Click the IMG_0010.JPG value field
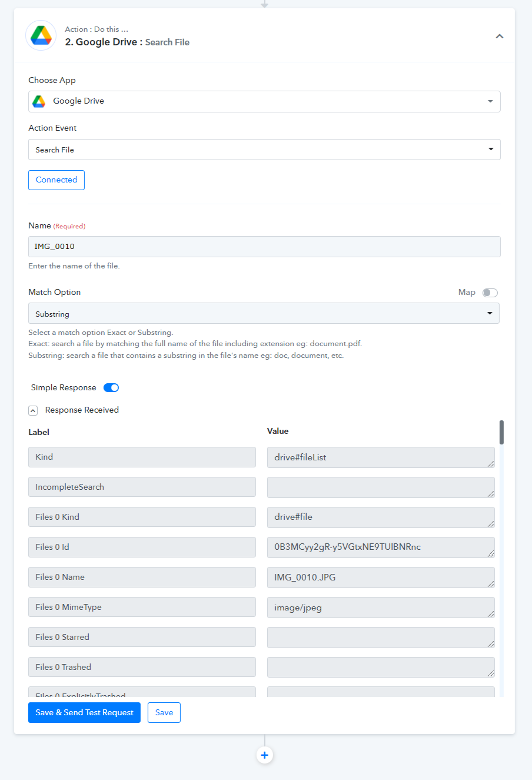Screen dimensions: 532x780 coord(381,577)
